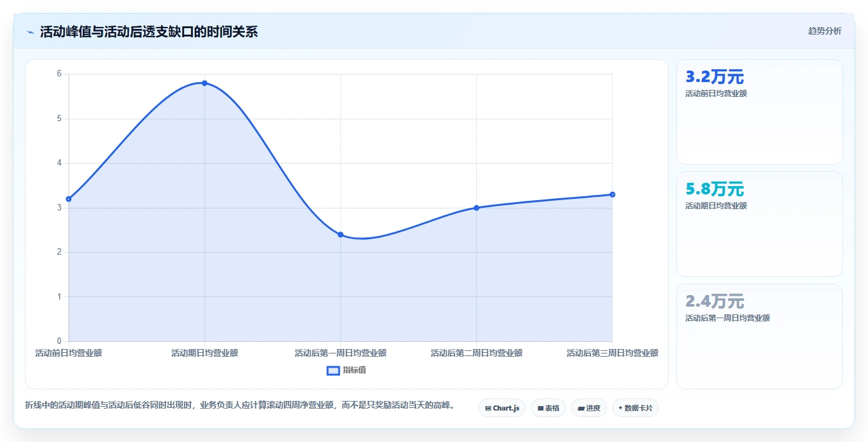The width and height of the screenshot is (868, 442).
Task: Click the y-axis value 6
Action: coord(59,74)
